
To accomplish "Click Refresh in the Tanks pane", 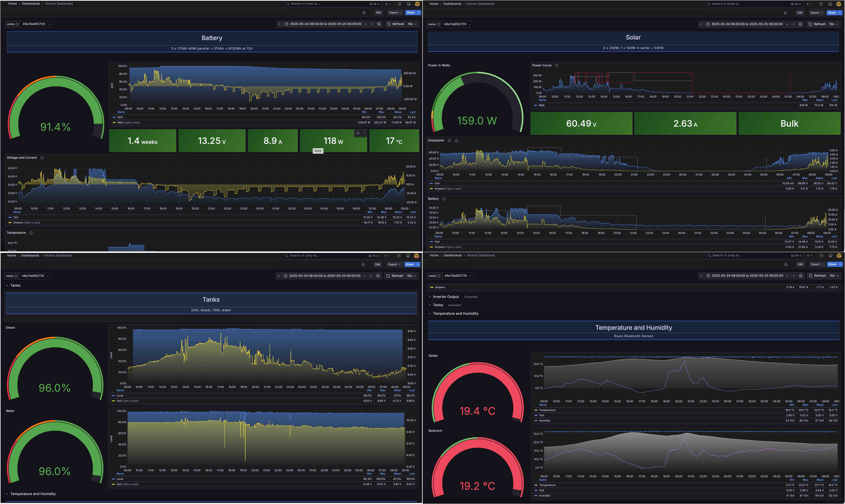I will coord(394,276).
